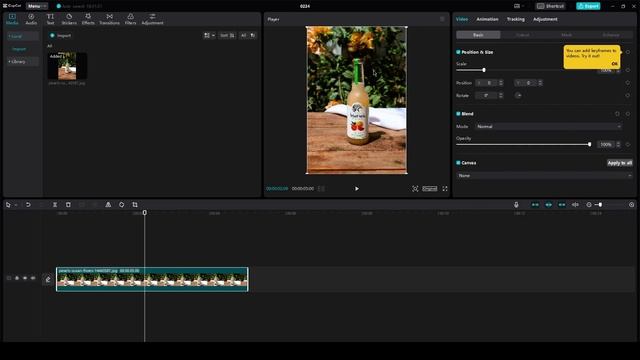The height and width of the screenshot is (360, 640).
Task: Adjust the Scale slider handle
Action: (484, 70)
